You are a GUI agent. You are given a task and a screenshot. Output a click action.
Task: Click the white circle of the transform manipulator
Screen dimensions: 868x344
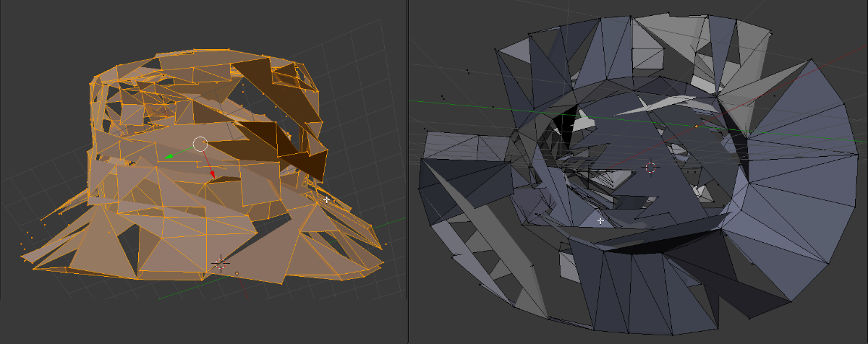[200, 144]
